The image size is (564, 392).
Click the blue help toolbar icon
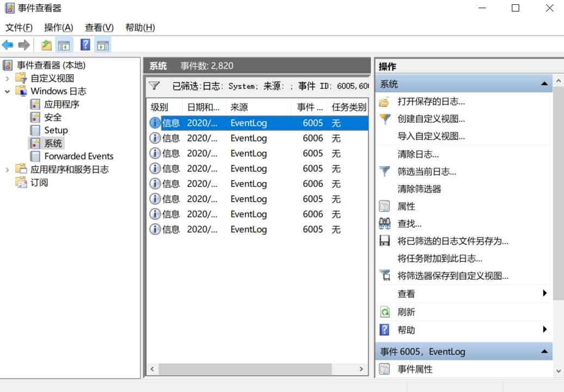[x=85, y=45]
